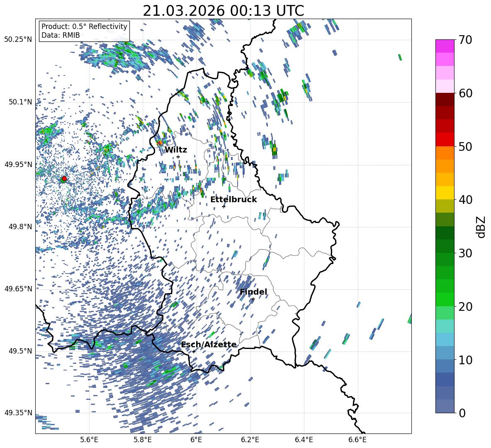
Task: Select the Findel city label
Action: point(253,292)
